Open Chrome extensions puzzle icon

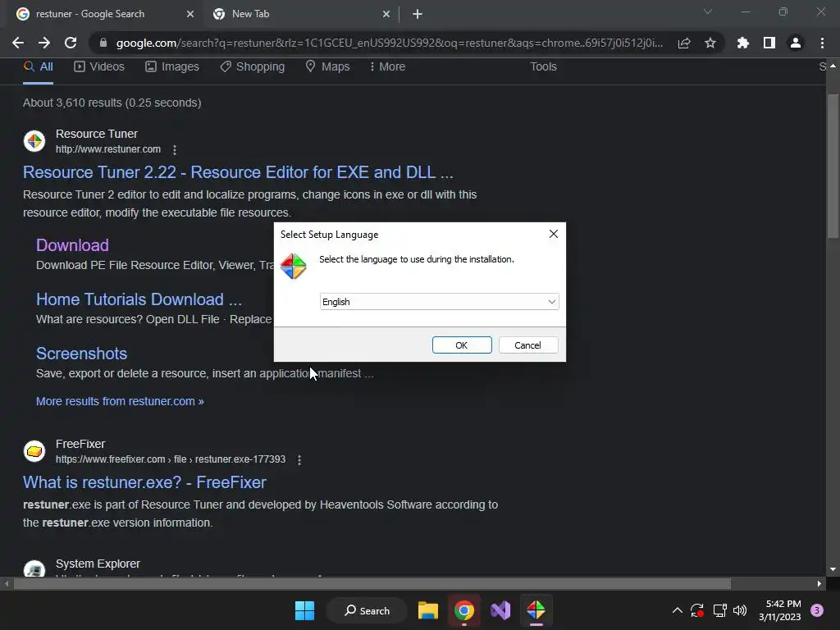(x=743, y=43)
